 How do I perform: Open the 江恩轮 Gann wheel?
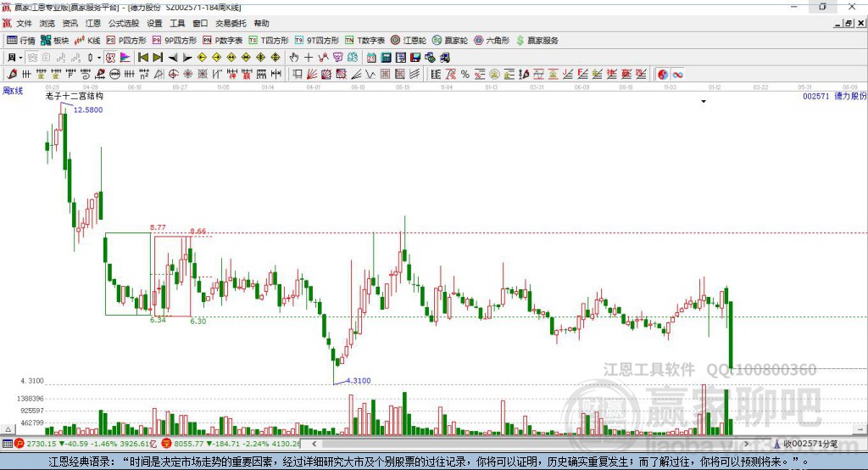pyautogui.click(x=409, y=41)
